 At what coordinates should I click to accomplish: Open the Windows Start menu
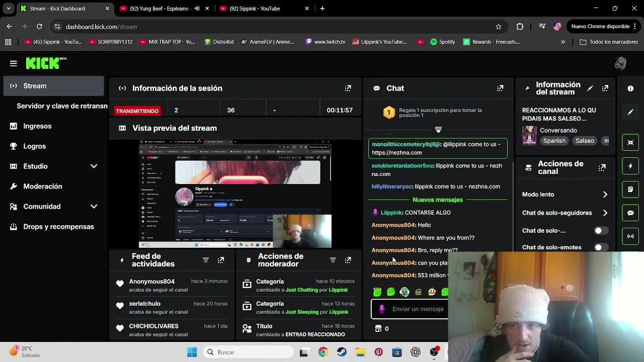[x=192, y=352]
